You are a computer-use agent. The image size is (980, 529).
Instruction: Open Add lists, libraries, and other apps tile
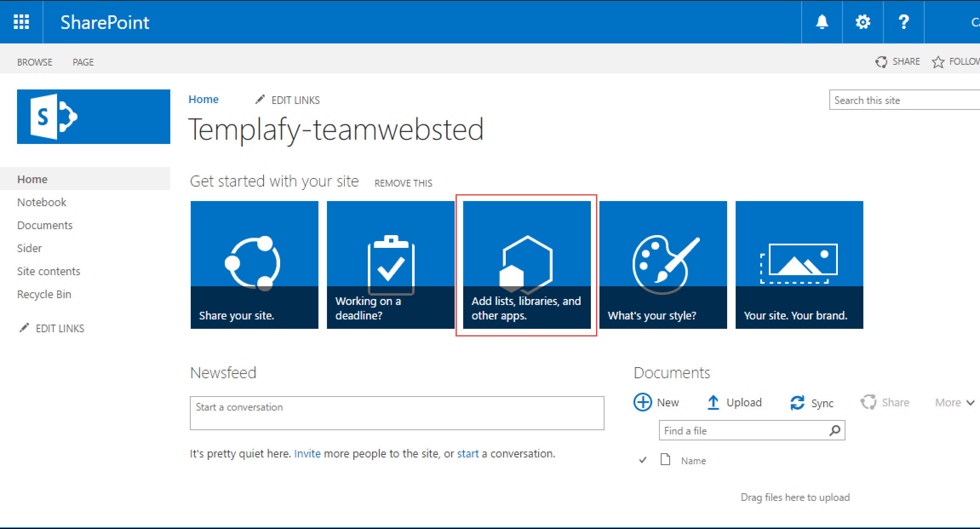point(527,264)
